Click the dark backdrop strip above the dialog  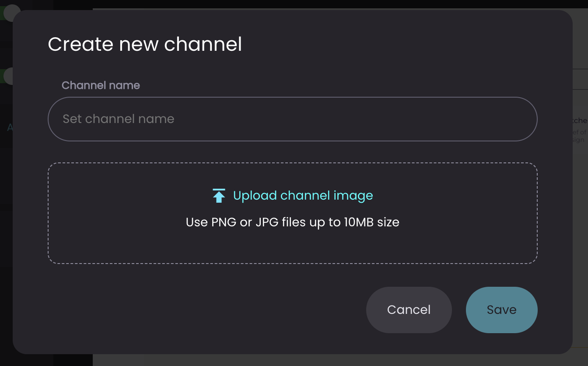[294, 4]
